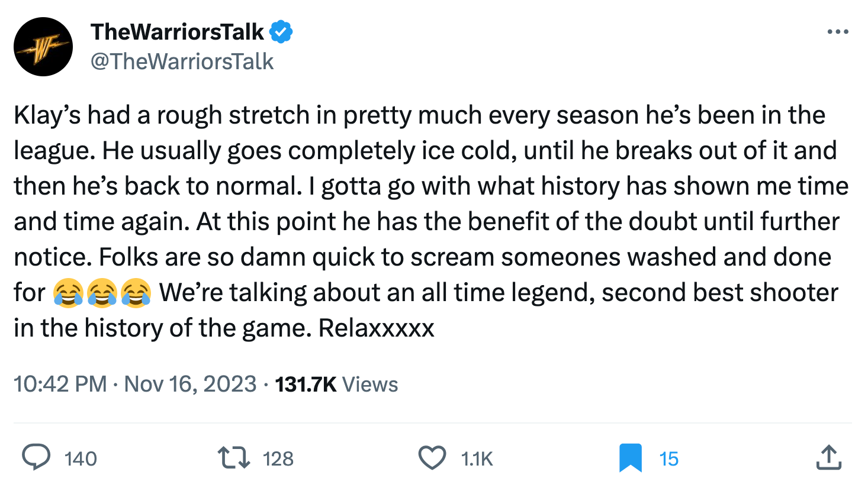Screen dimensions: 868x491
Task: Open the share/upload icon
Action: tap(830, 457)
